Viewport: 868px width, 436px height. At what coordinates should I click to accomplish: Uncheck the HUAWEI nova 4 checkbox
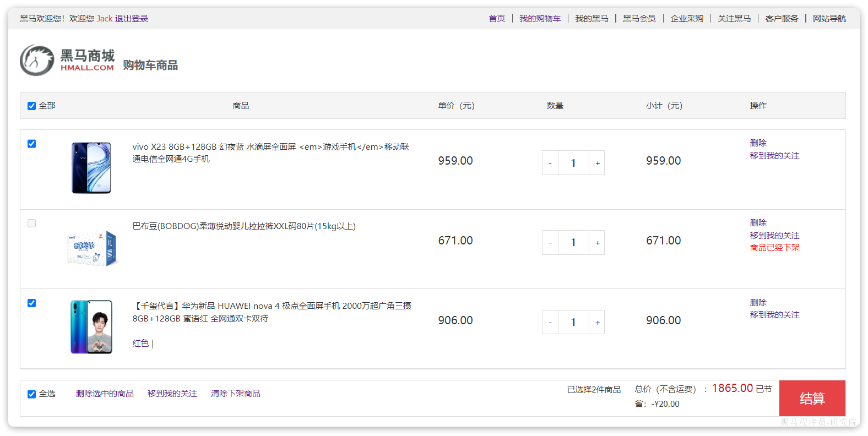(32, 303)
